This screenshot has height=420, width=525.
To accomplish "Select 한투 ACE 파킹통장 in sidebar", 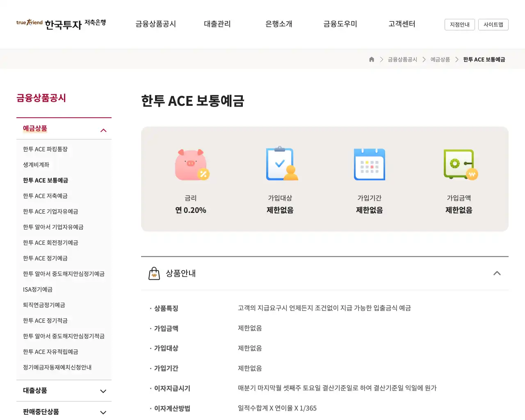I will click(45, 149).
